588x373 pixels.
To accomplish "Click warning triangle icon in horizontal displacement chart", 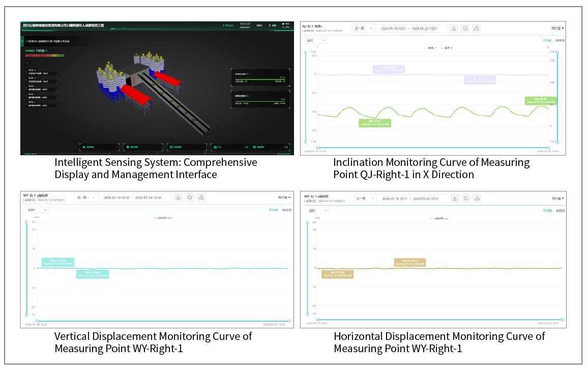I will tap(477, 198).
